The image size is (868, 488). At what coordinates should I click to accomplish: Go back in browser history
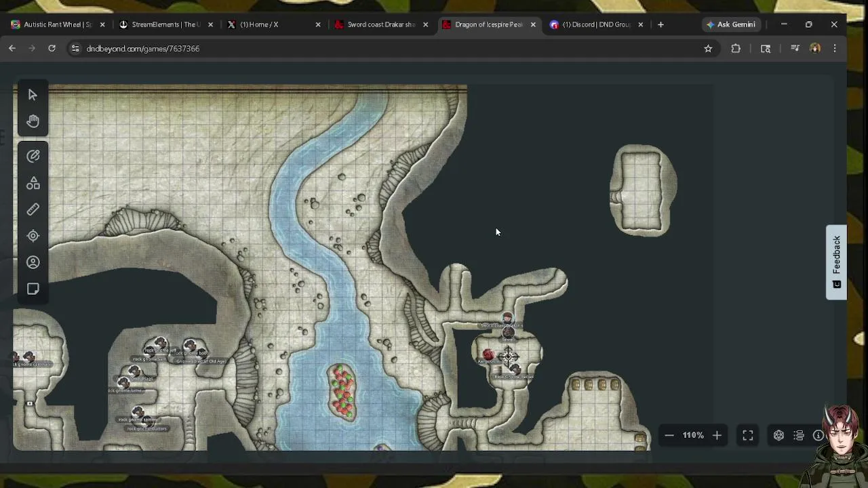pos(12,48)
